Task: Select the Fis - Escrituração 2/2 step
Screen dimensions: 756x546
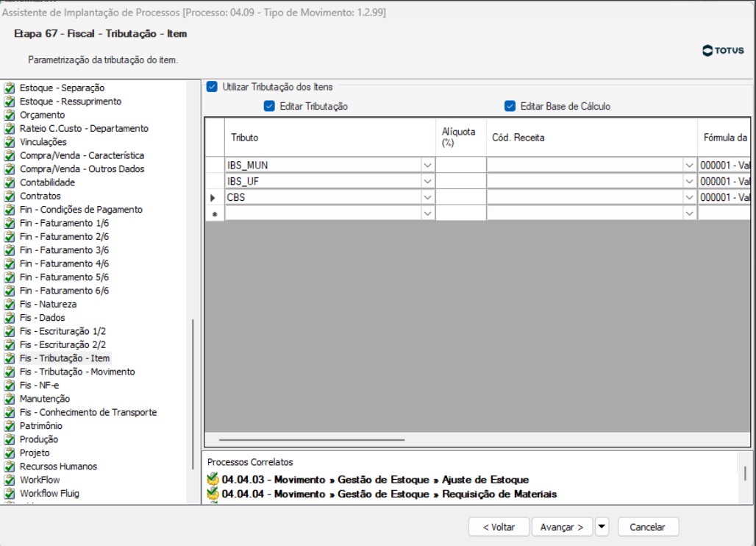Action: pyautogui.click(x=63, y=345)
